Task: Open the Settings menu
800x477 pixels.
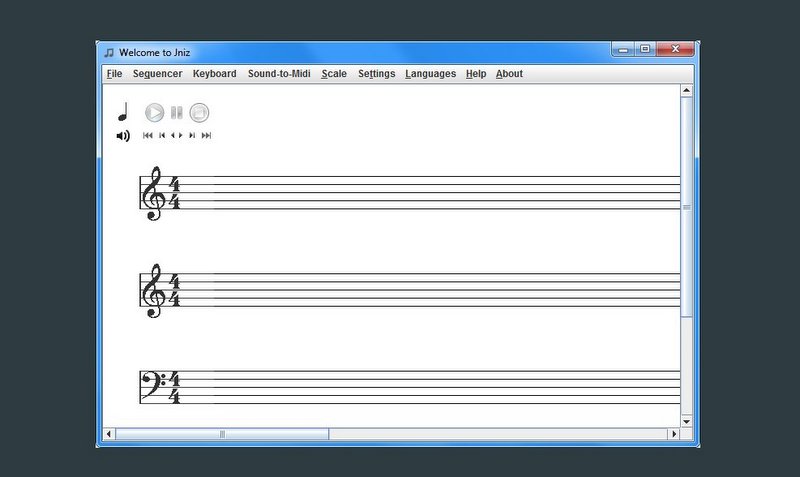Action: 377,73
